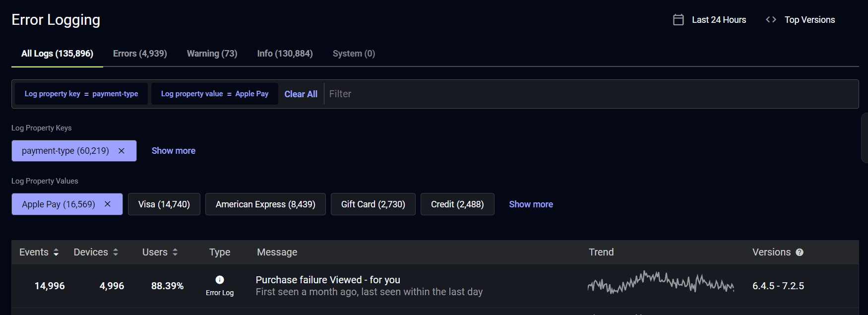The width and height of the screenshot is (868, 315).
Task: Click the code brackets versions icon
Action: [771, 19]
